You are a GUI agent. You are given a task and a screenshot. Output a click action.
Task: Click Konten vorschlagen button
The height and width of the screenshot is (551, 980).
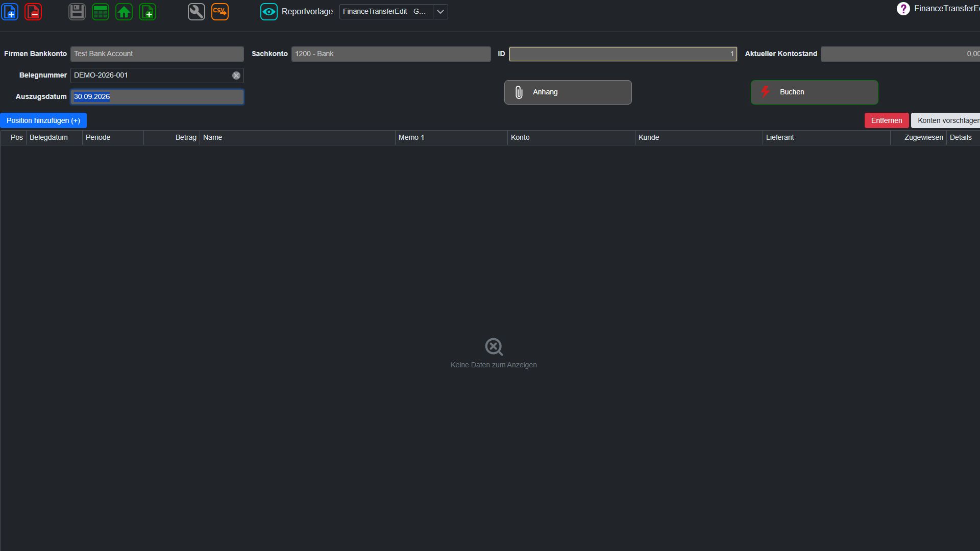[946, 120]
